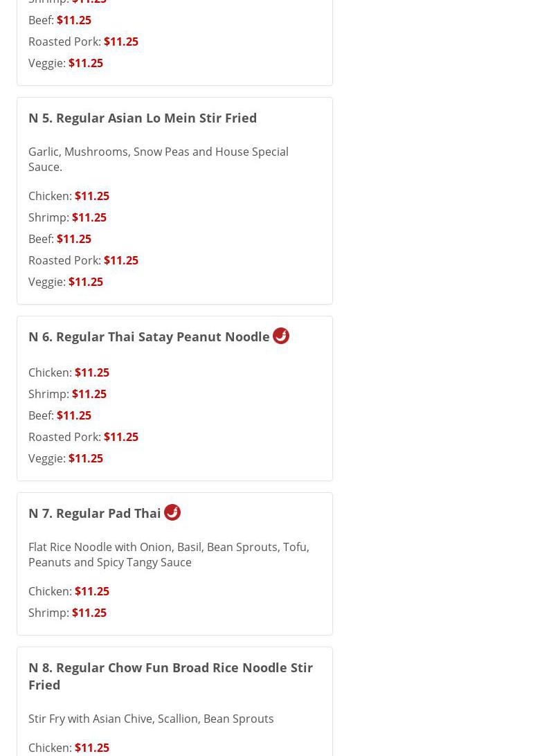The image size is (533, 756).
Task: Click Pad Thai description text
Action: [168, 555]
